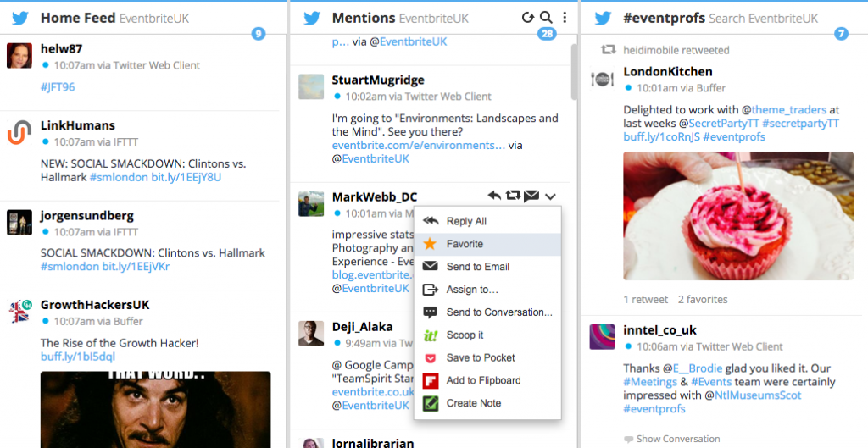Refresh the Mentions stream
The image size is (868, 448).
pos(527,18)
